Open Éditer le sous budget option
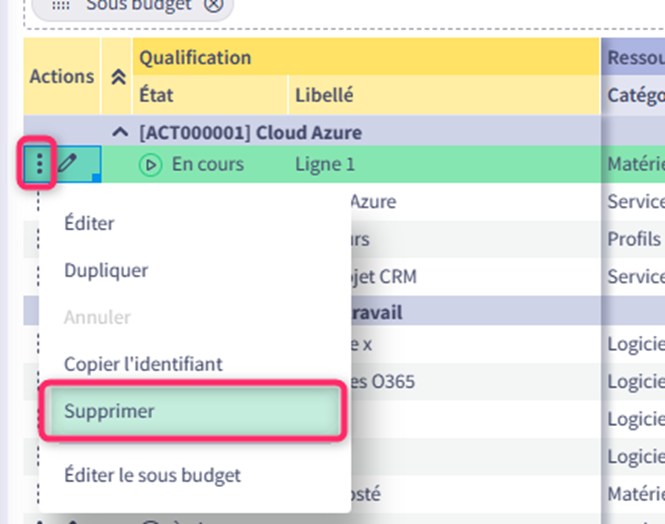 pyautogui.click(x=152, y=475)
